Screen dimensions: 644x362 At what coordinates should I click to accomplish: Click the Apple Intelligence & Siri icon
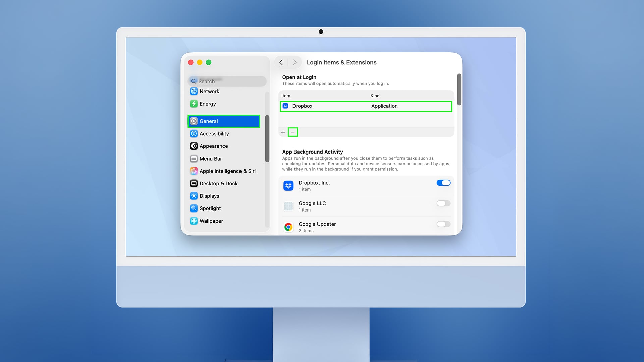194,171
